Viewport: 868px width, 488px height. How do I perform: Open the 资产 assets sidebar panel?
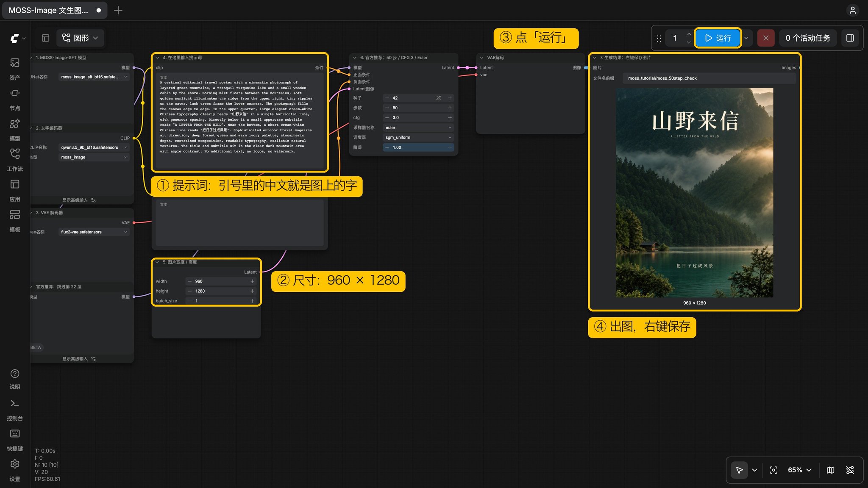pyautogui.click(x=15, y=69)
